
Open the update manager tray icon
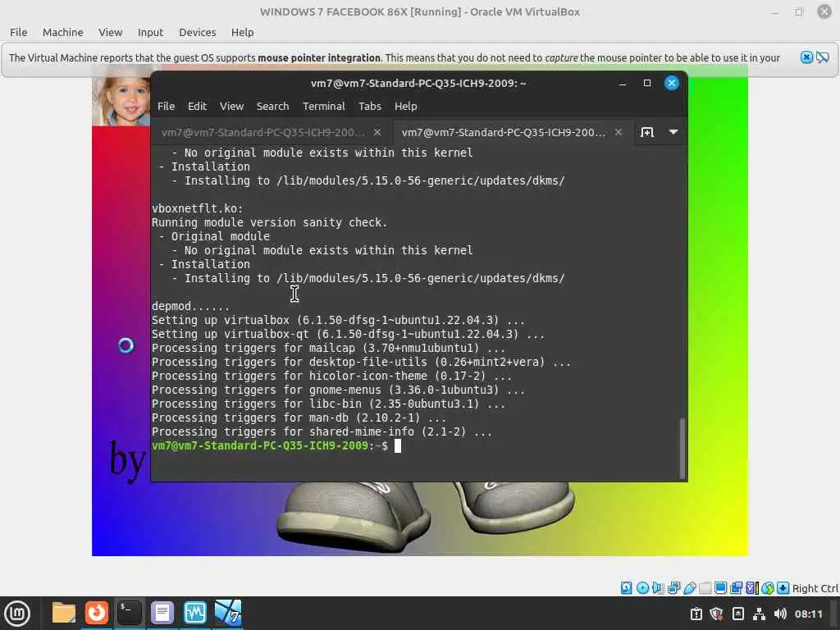(x=696, y=614)
